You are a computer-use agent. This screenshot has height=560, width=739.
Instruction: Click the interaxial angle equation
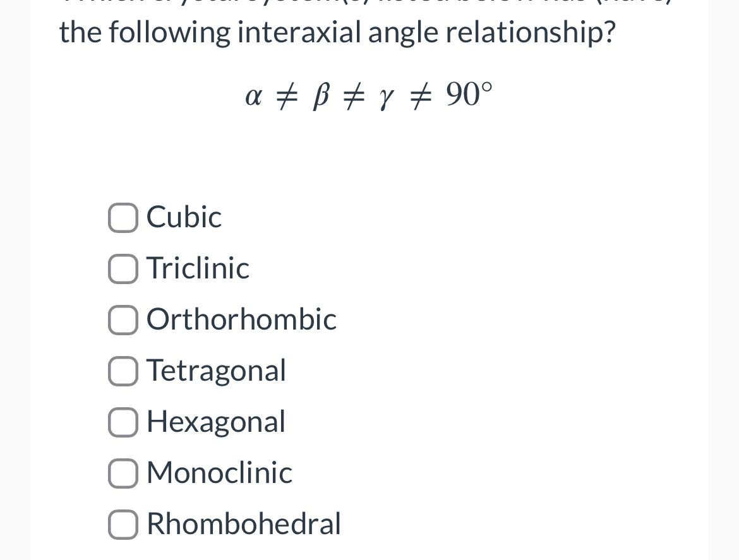click(x=369, y=95)
